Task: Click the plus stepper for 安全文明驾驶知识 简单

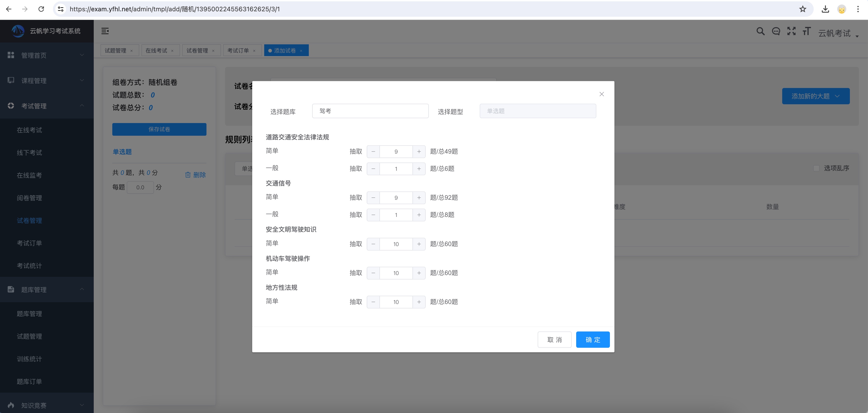Action: [x=419, y=244]
